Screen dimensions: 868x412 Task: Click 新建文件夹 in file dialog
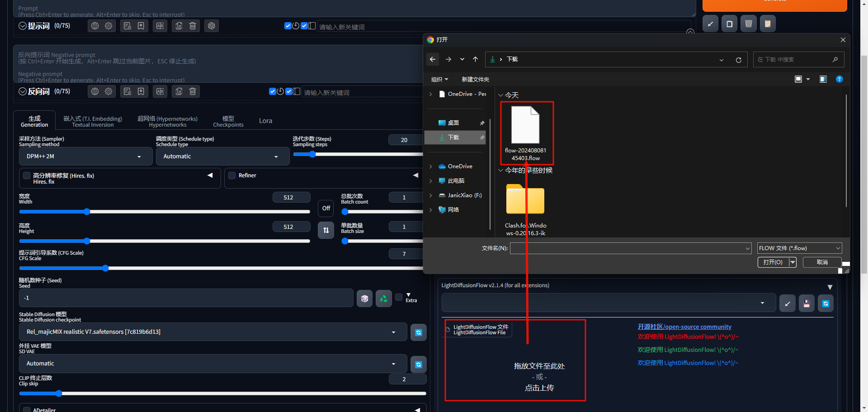click(475, 80)
